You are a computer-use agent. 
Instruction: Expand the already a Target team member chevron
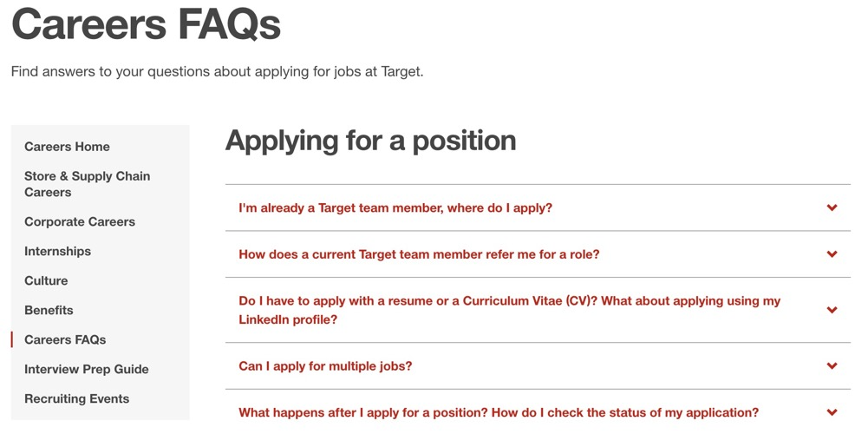point(832,207)
